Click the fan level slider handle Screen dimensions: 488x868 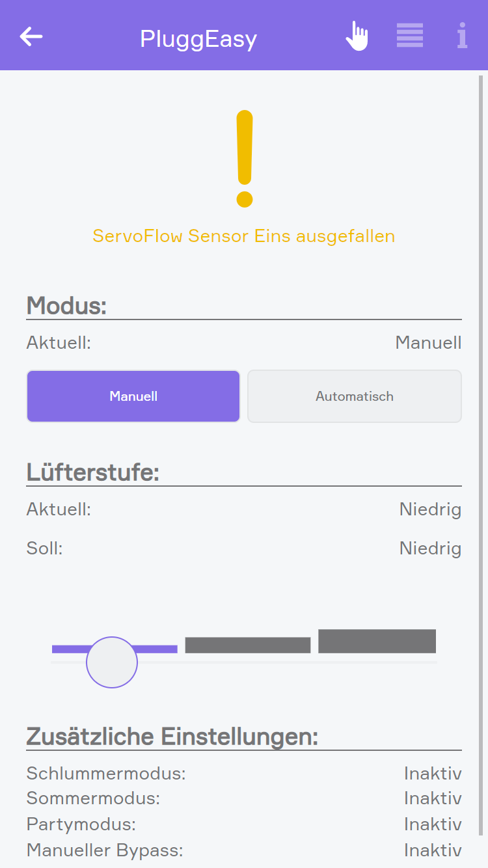pyautogui.click(x=112, y=662)
